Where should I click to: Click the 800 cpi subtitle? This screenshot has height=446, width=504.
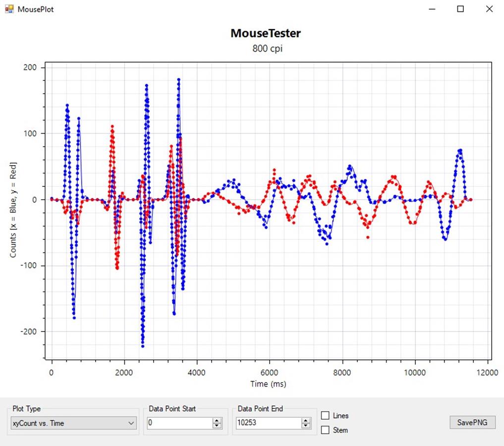pyautogui.click(x=266, y=49)
